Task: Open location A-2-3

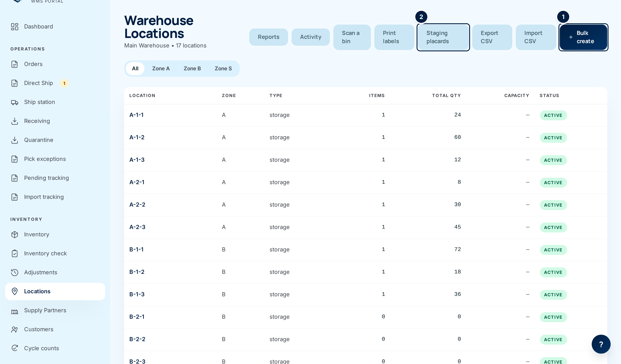Action: click(x=137, y=227)
